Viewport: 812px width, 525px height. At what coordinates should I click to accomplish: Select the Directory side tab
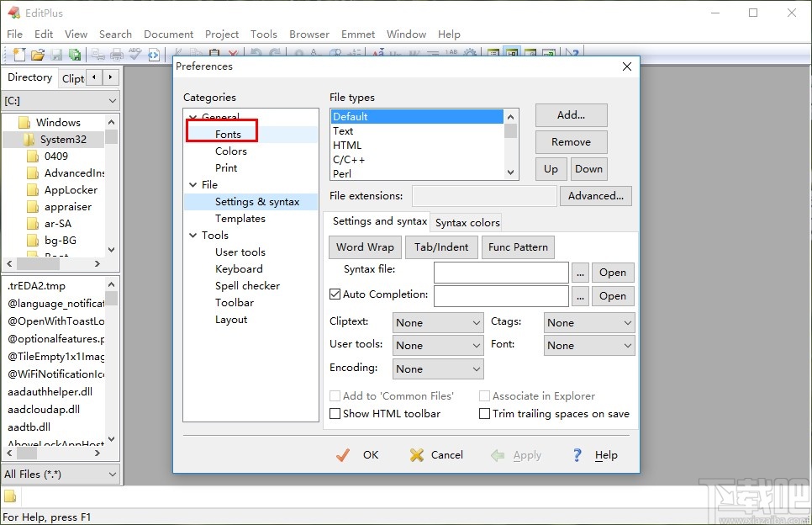pos(30,77)
